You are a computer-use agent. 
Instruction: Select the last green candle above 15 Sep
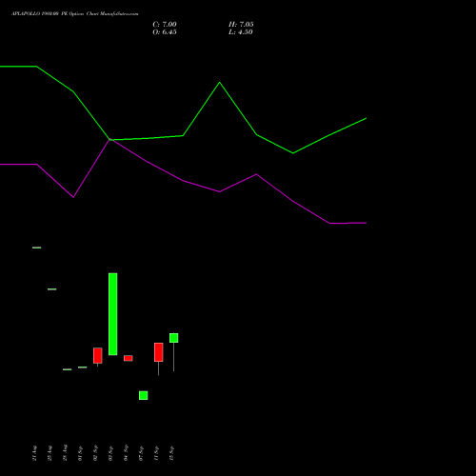coord(174,338)
